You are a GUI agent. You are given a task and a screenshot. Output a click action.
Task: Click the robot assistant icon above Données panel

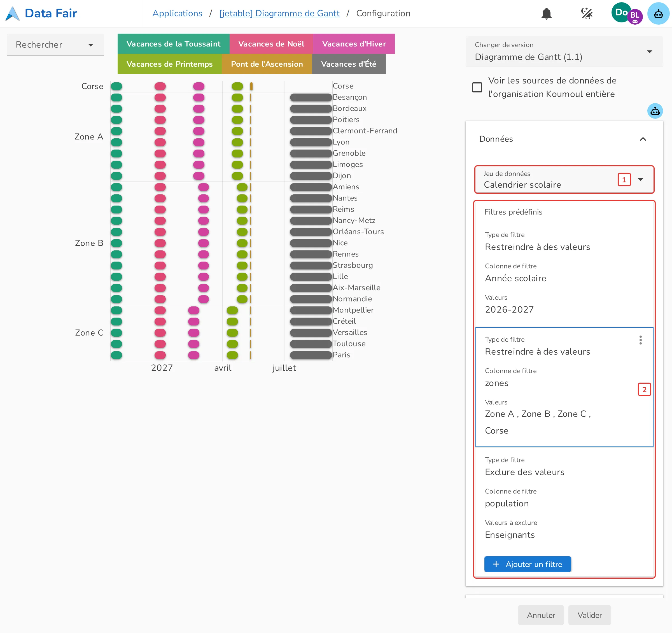coord(655,111)
